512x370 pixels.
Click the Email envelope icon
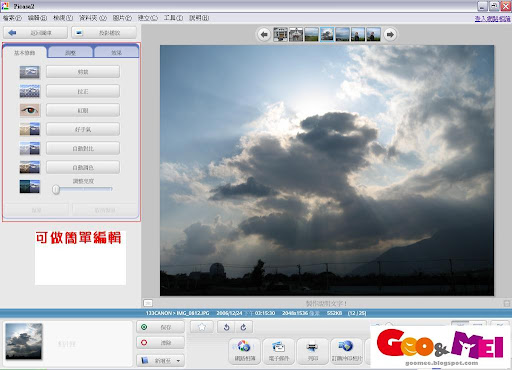click(x=278, y=347)
